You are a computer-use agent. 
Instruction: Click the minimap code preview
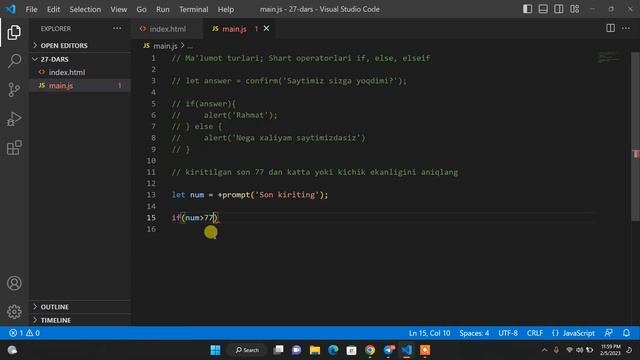click(609, 57)
